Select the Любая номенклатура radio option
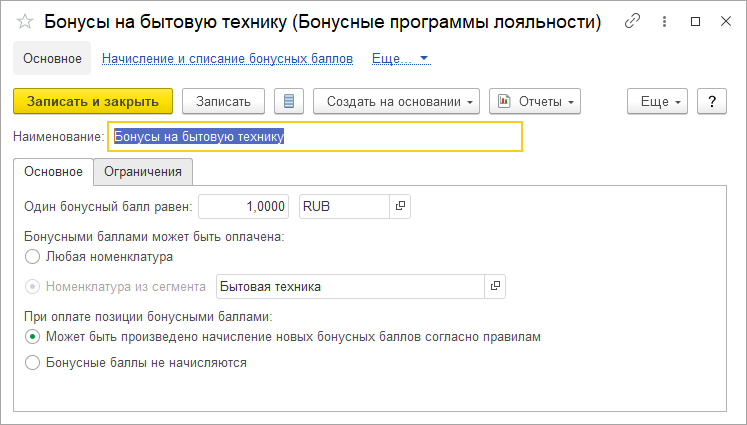747x425 pixels. point(33,257)
